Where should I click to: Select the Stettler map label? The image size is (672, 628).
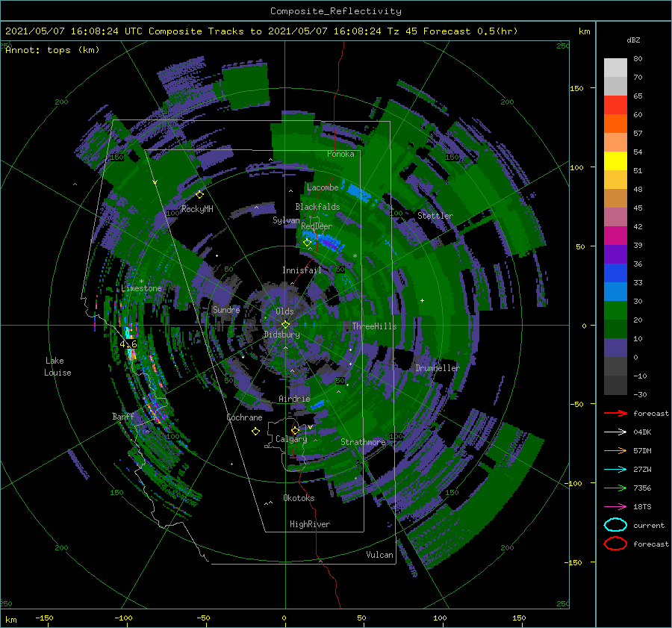point(435,216)
